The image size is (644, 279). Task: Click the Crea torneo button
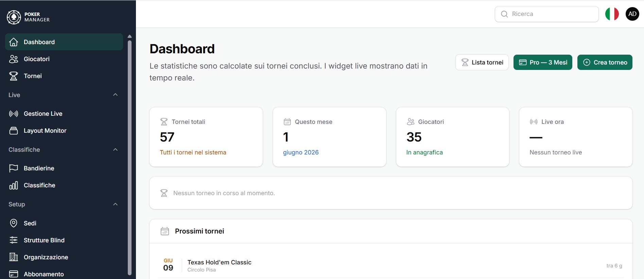(x=605, y=62)
